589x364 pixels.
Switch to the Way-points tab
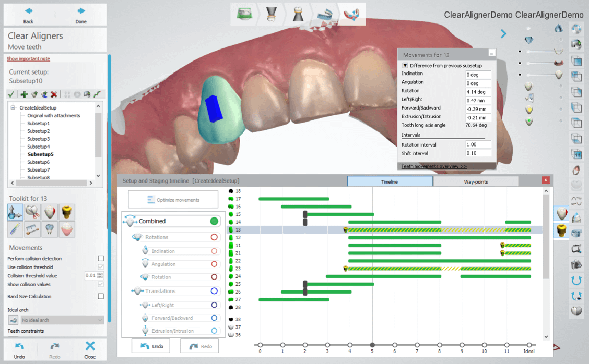pos(475,181)
